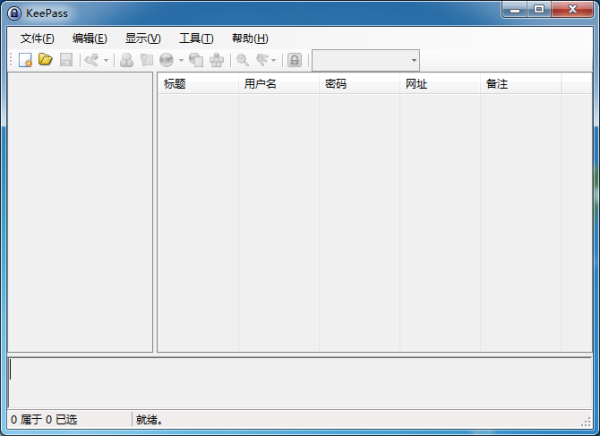Screen dimensions: 600x436
Task: Maximize the KeePass window
Action: [540, 10]
